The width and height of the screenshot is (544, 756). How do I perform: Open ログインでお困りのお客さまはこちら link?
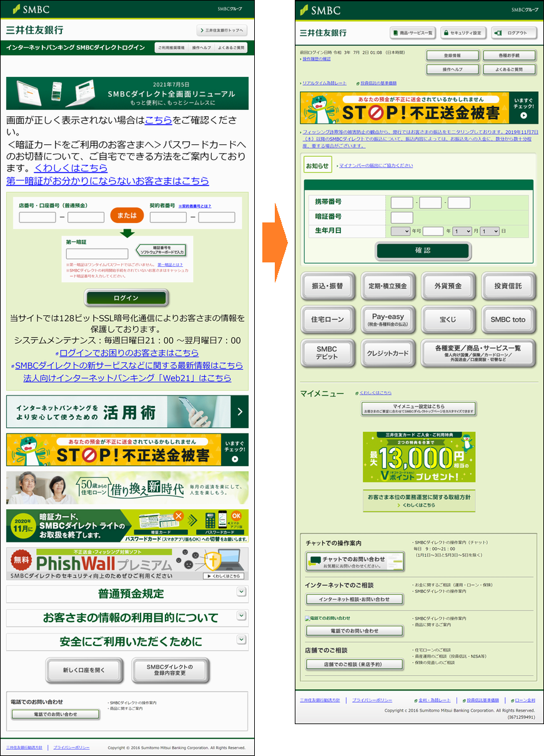point(129,353)
